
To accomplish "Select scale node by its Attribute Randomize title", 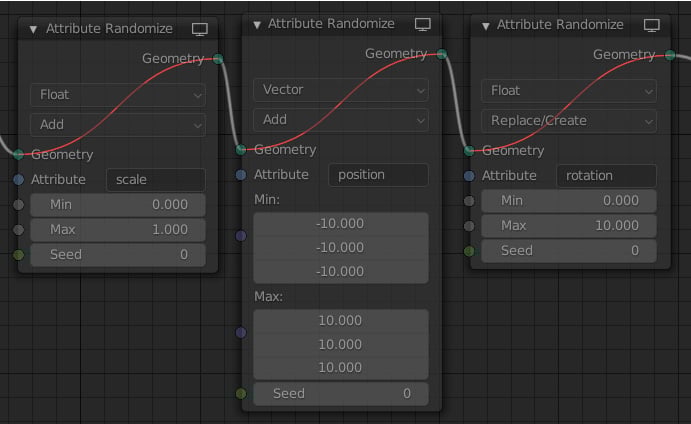I will [x=109, y=29].
